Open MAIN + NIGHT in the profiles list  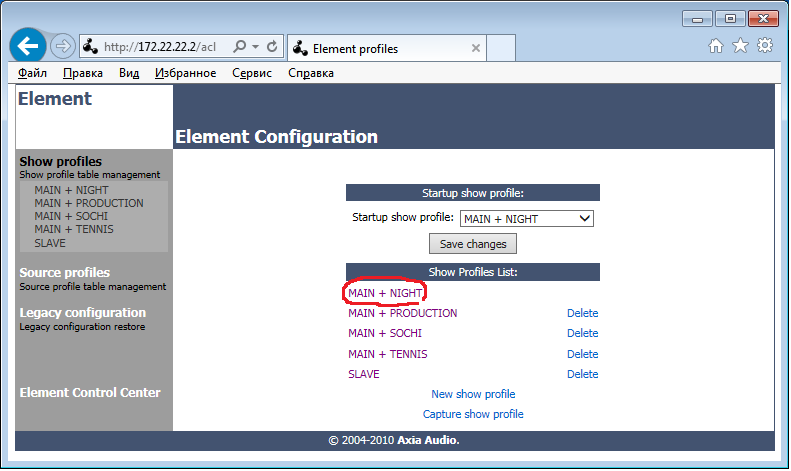click(385, 293)
